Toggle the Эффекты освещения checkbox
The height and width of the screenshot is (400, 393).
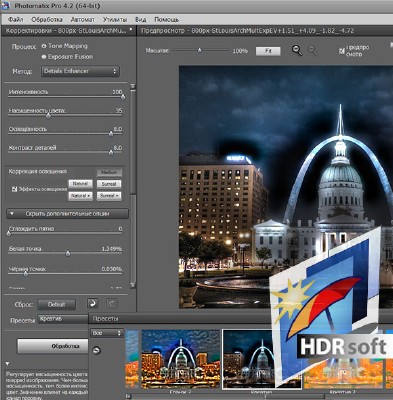pyautogui.click(x=14, y=189)
